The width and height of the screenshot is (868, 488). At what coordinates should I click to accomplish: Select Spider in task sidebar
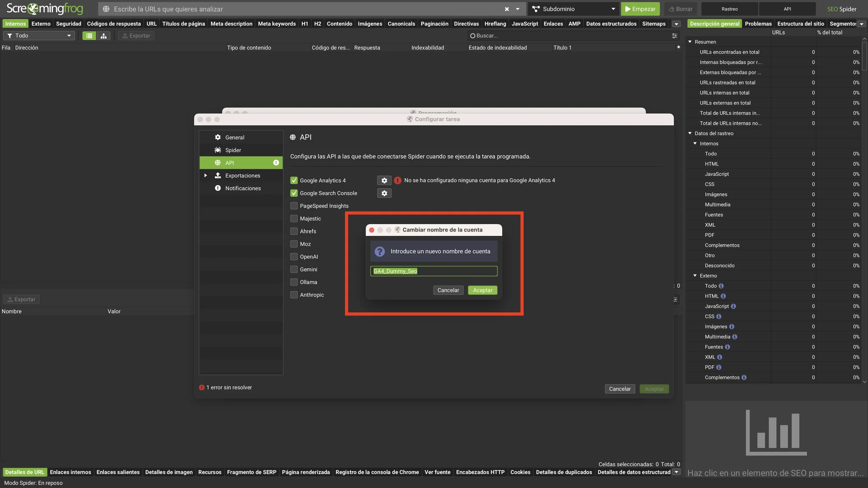(x=241, y=150)
